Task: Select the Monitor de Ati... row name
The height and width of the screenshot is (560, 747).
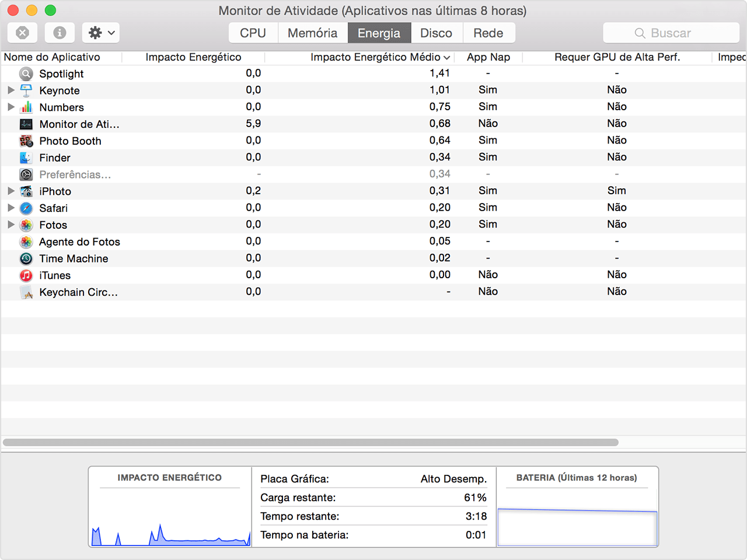Action: 79,124
